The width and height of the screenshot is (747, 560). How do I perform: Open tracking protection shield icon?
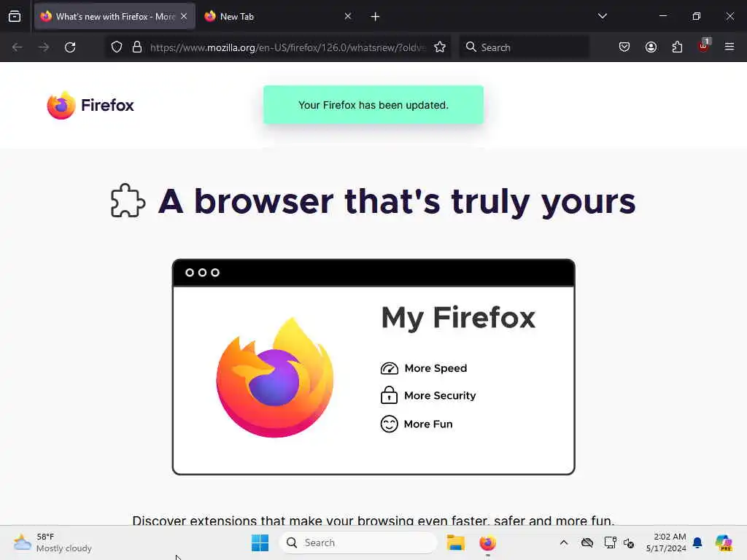point(117,47)
